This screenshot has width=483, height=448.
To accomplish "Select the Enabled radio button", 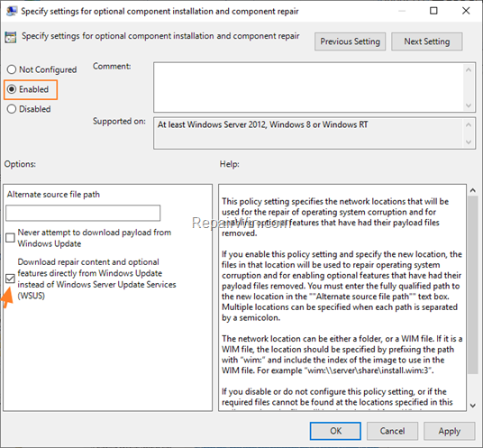I will point(12,89).
